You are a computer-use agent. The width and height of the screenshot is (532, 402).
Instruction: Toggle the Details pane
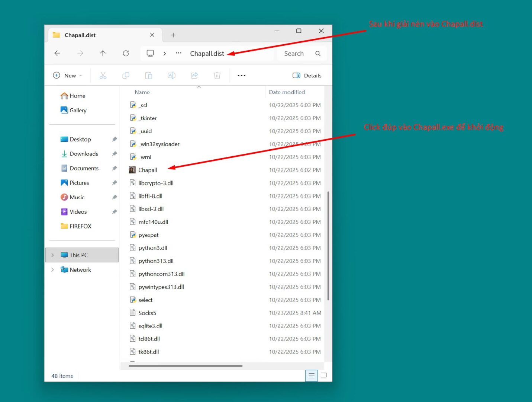click(307, 76)
